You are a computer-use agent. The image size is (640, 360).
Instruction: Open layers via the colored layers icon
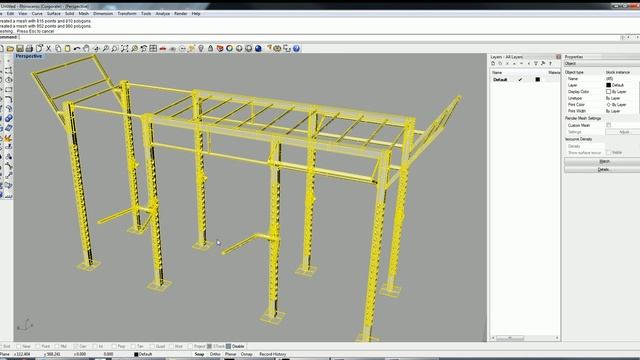220,49
